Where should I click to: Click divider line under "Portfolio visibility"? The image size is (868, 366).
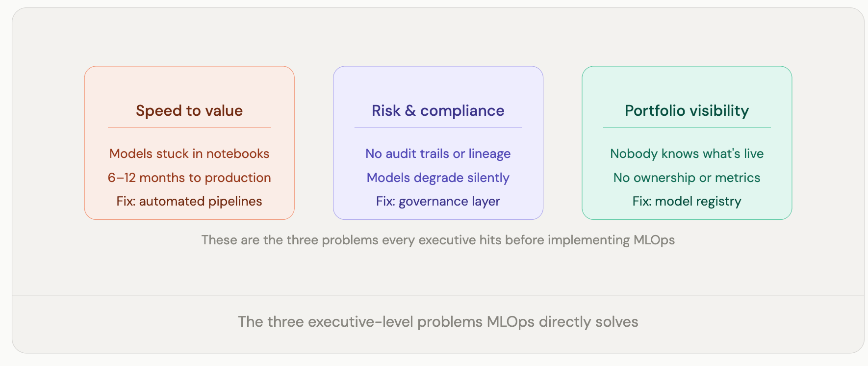687,128
